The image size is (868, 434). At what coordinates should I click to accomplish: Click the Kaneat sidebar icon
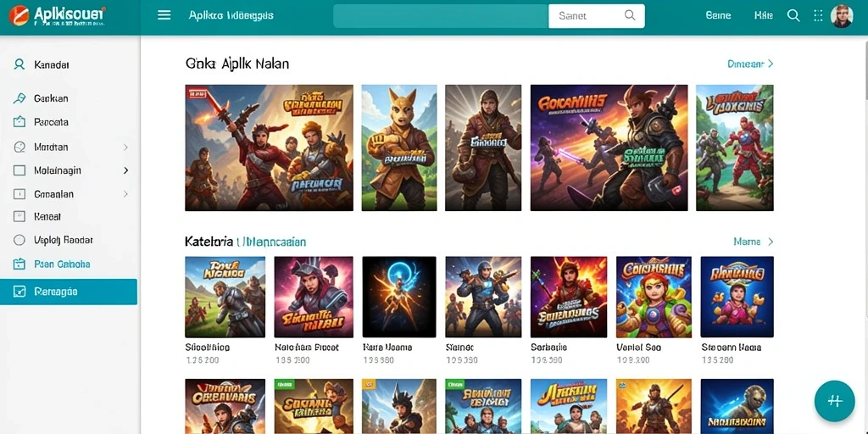pyautogui.click(x=19, y=216)
